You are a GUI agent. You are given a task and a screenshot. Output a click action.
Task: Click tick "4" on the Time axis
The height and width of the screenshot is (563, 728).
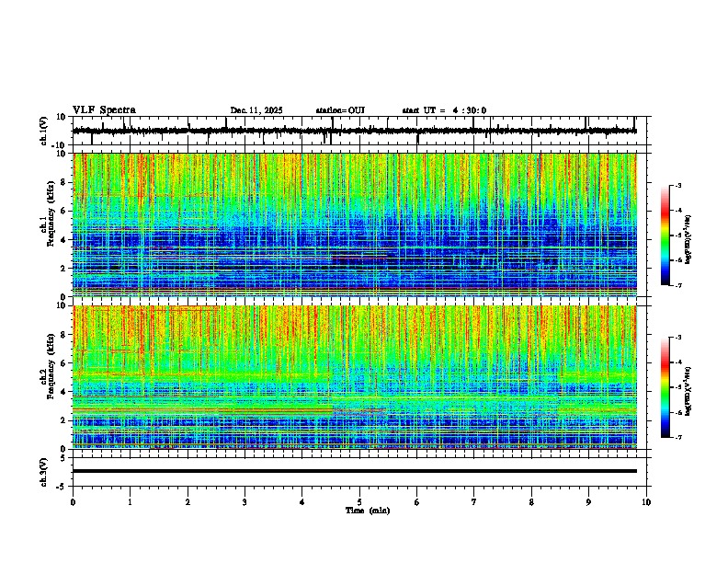click(302, 502)
